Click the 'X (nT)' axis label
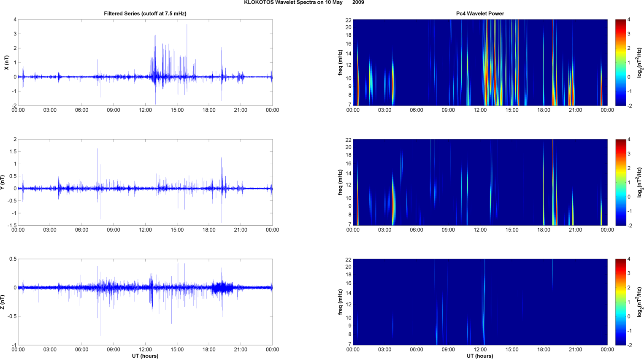This screenshot has height=359, width=644. (6, 62)
